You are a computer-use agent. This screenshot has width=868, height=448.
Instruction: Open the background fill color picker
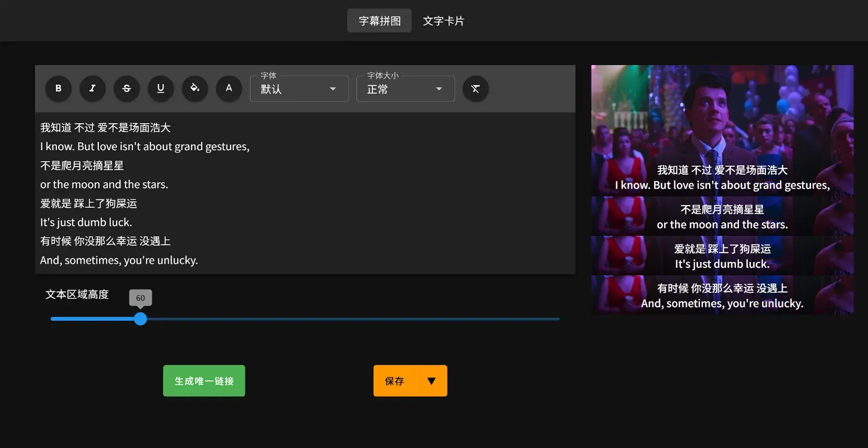click(x=195, y=89)
